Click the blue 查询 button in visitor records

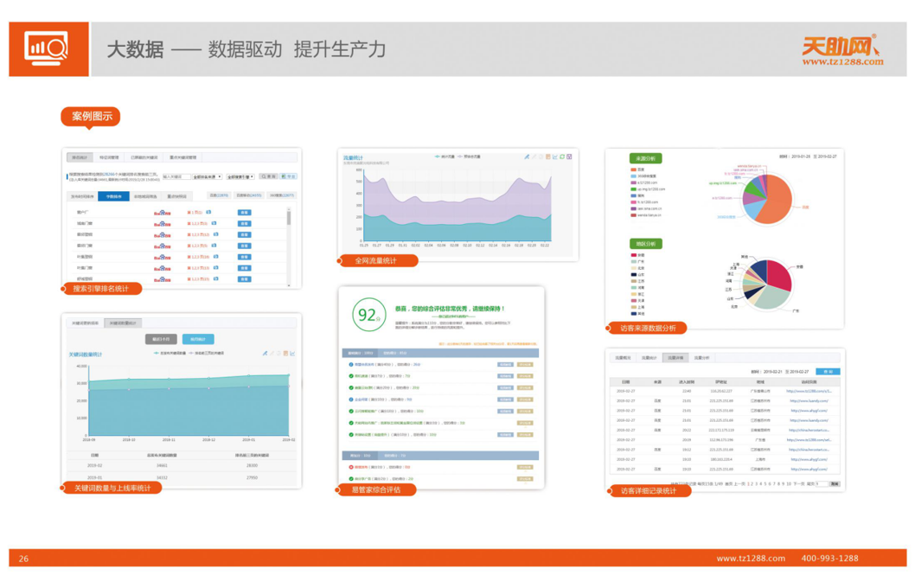[x=828, y=372]
